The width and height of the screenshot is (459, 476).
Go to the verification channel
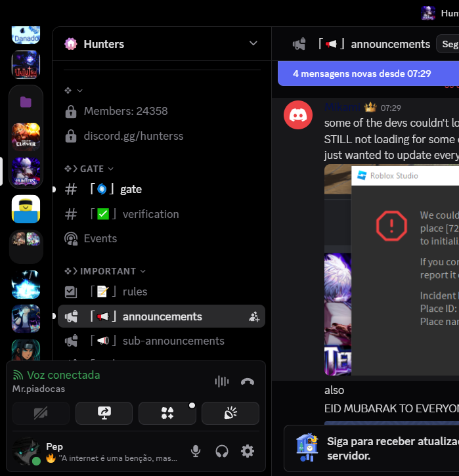[162, 214]
